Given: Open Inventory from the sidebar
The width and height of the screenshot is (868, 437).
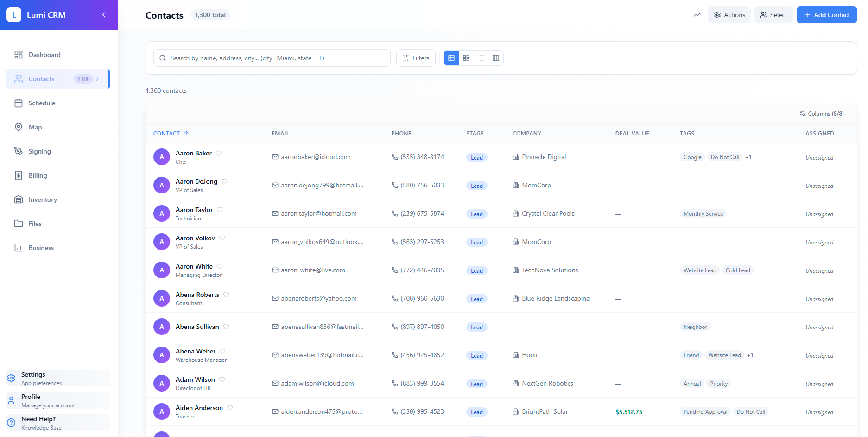Looking at the screenshot, I should pos(42,199).
